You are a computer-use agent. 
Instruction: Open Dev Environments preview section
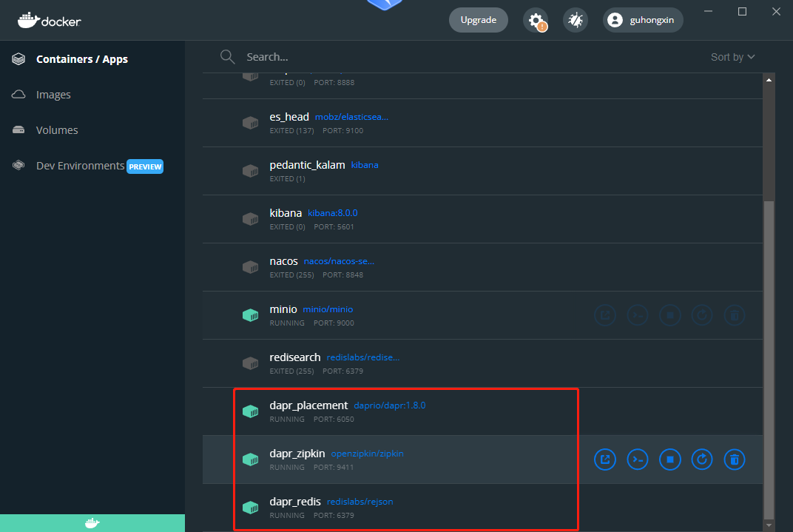(87, 166)
